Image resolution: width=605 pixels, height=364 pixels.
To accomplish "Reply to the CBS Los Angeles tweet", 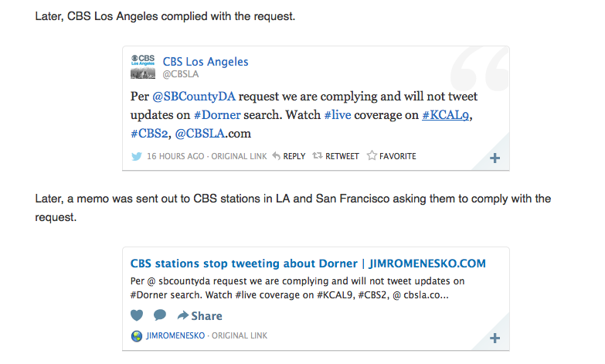I will [x=289, y=156].
